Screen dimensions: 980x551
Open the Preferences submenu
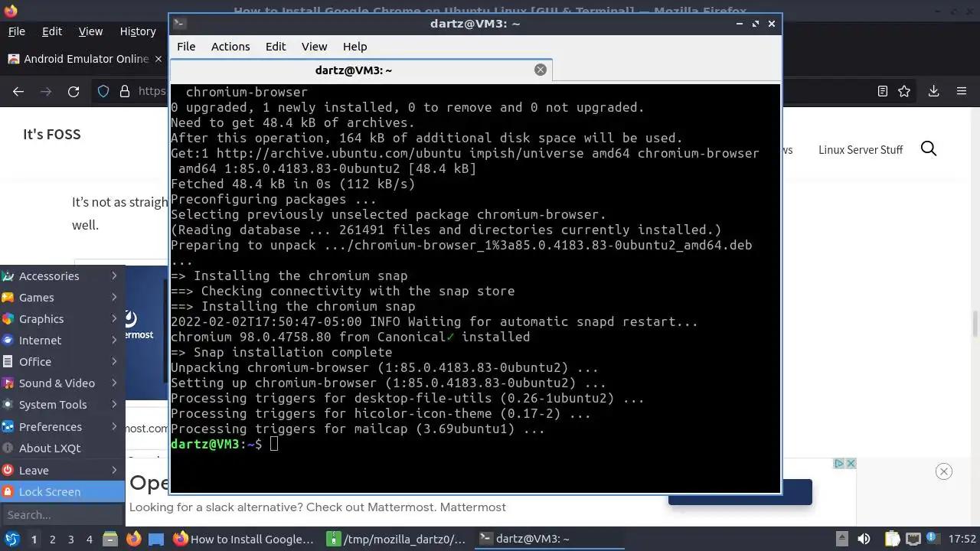[62, 426]
